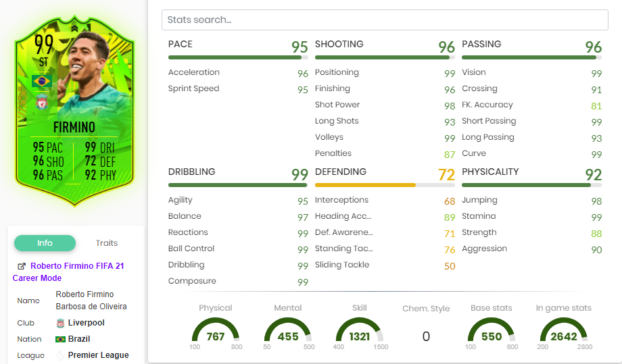Follow the Premier League link
622x364 pixels.
pos(98,356)
